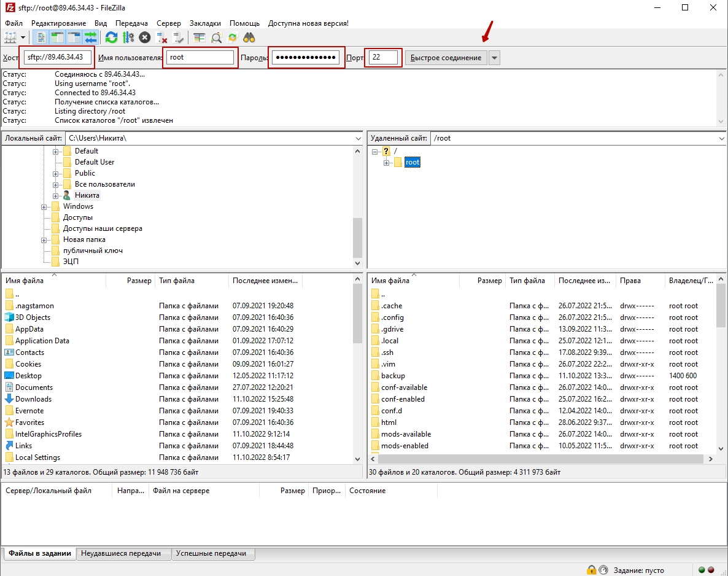Sort remote files by Права column
This screenshot has width=728, height=576.
click(x=640, y=281)
